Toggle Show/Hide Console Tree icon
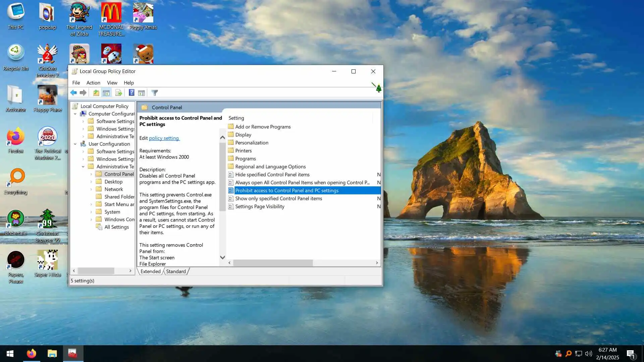The height and width of the screenshot is (362, 644). tap(106, 93)
